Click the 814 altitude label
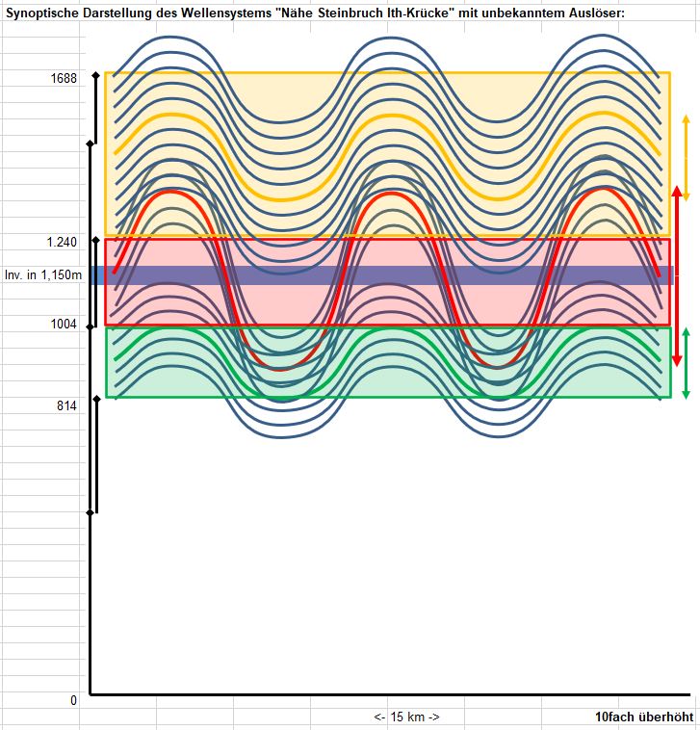700x730 pixels. (x=65, y=406)
